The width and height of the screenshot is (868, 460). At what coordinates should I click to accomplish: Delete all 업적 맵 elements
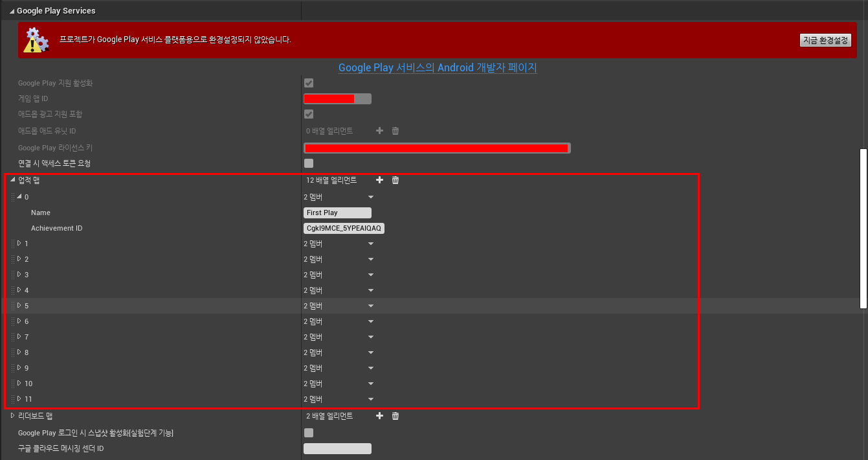click(395, 180)
